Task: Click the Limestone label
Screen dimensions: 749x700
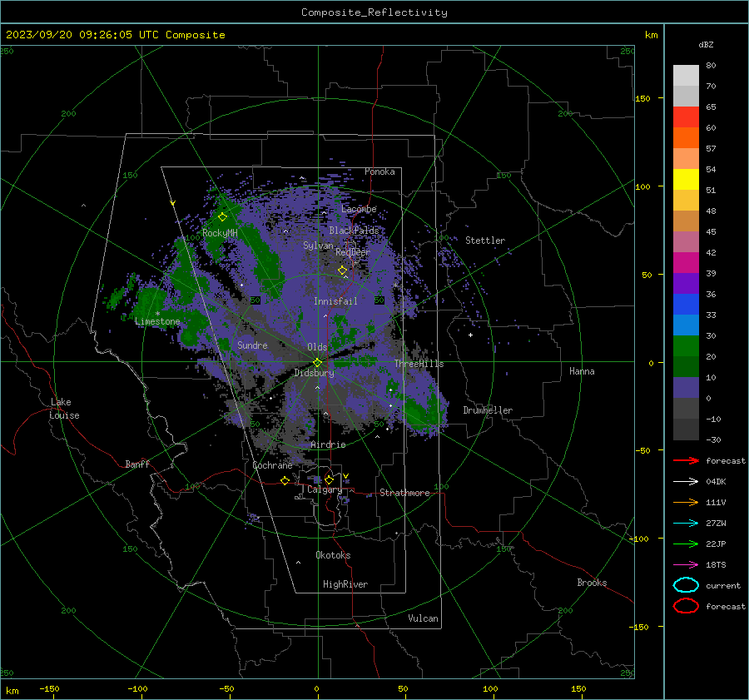Action: [x=157, y=321]
